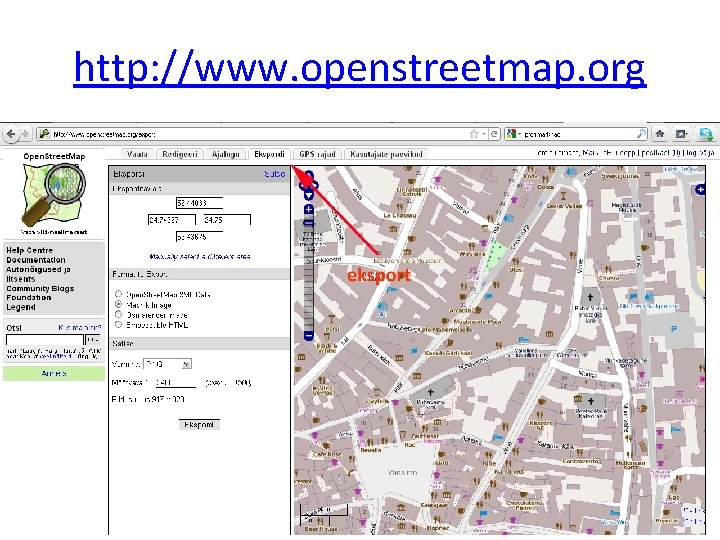Open the Legend sidebar link
This screenshot has width=720, height=540.
[x=21, y=307]
